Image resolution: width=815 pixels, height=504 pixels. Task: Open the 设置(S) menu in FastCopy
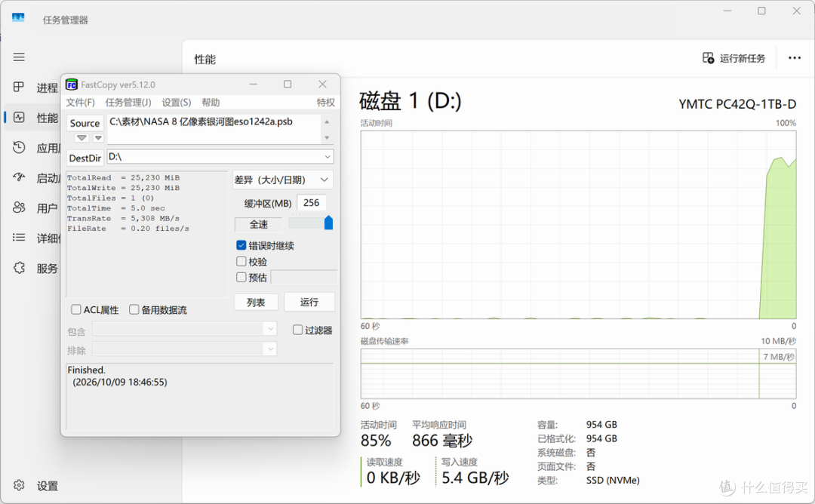click(176, 103)
